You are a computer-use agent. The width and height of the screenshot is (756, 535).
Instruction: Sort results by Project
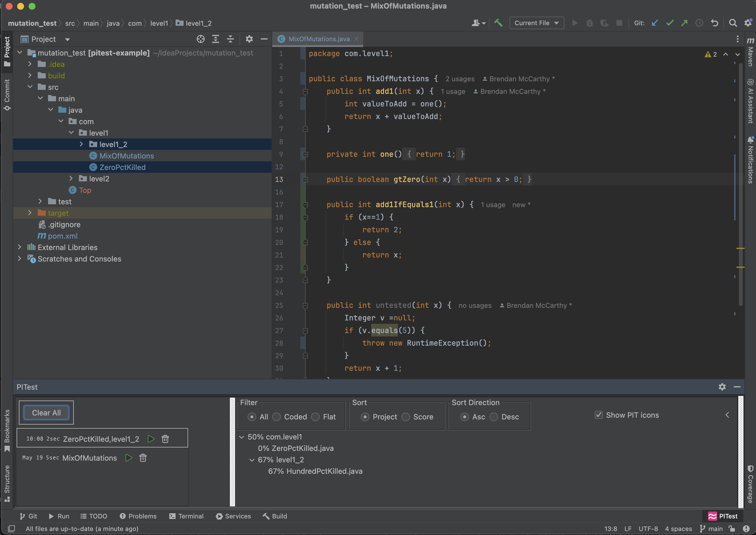pos(365,417)
